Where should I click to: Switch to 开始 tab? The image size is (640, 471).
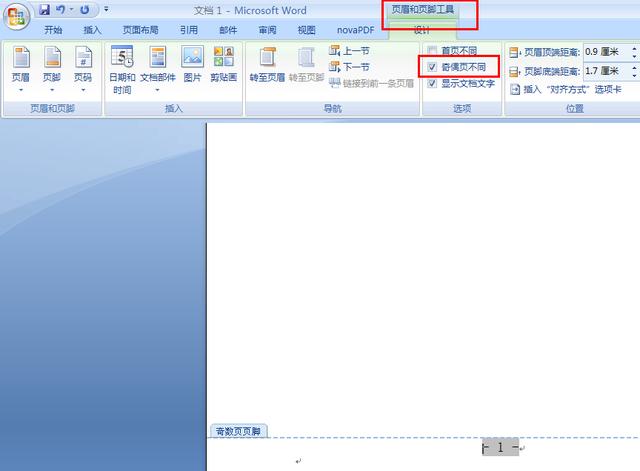coord(53,30)
